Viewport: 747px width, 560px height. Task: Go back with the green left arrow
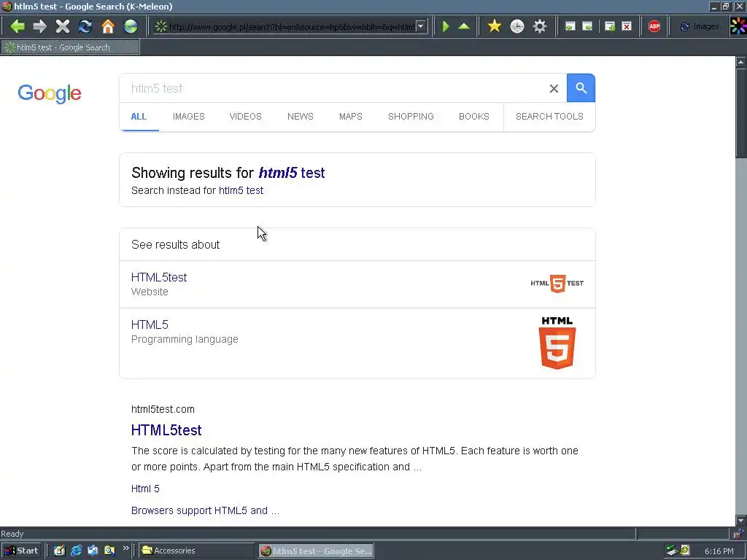pos(18,26)
